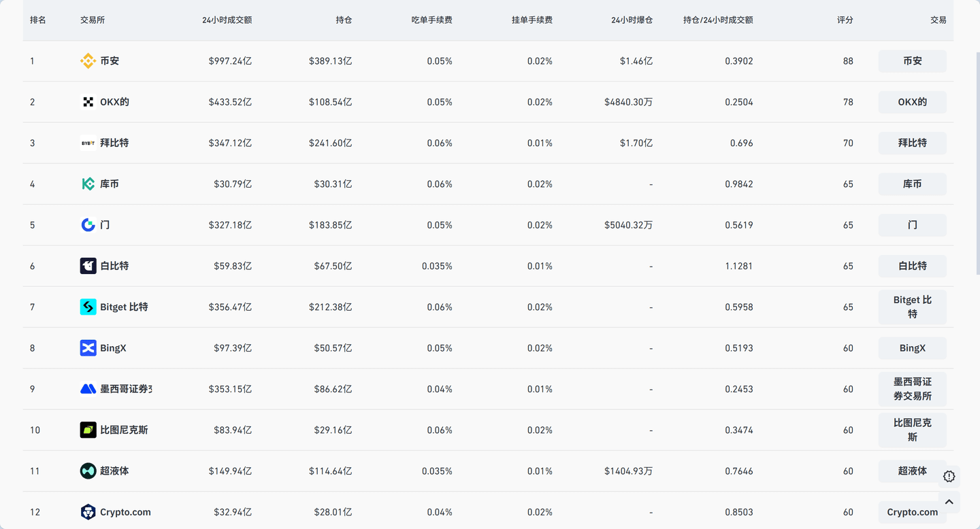
Task: Click the OKX的 exchange name link
Action: (114, 102)
